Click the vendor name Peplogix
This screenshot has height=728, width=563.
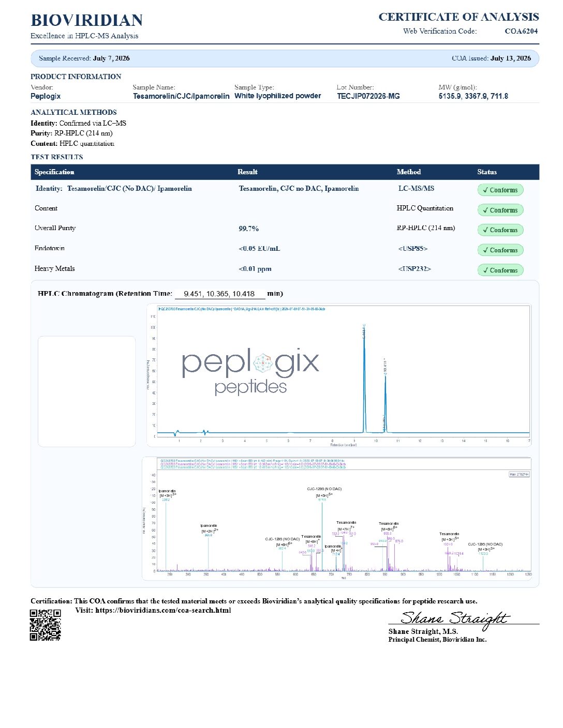46,96
